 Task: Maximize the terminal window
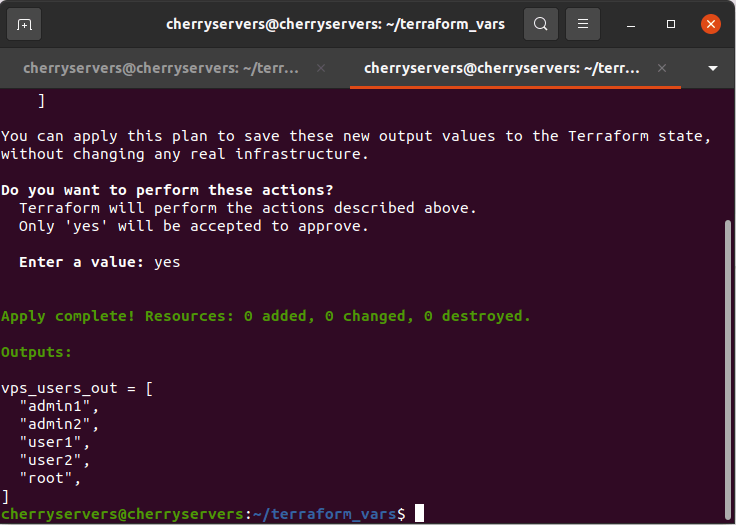click(671, 24)
